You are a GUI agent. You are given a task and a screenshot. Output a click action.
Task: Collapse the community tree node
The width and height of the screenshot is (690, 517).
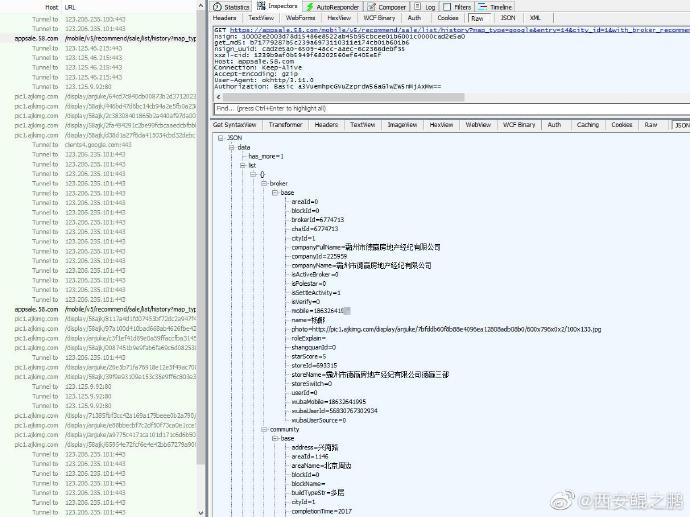[x=264, y=429]
